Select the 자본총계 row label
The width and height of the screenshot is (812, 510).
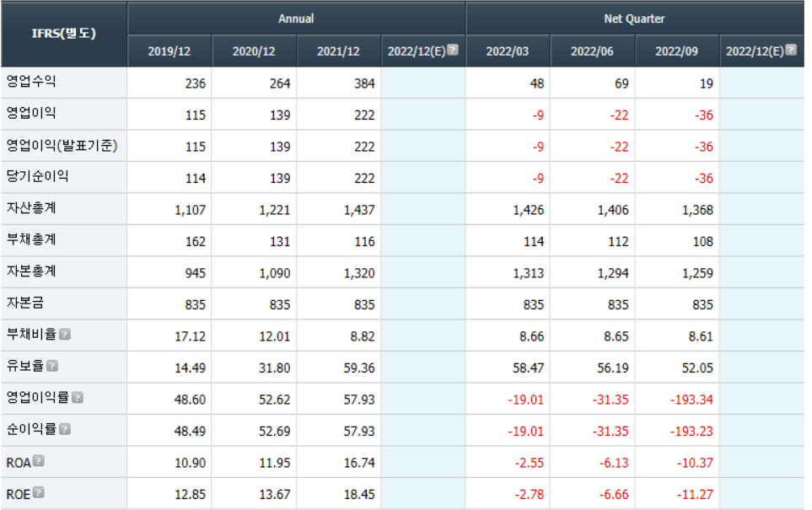[x=31, y=271]
